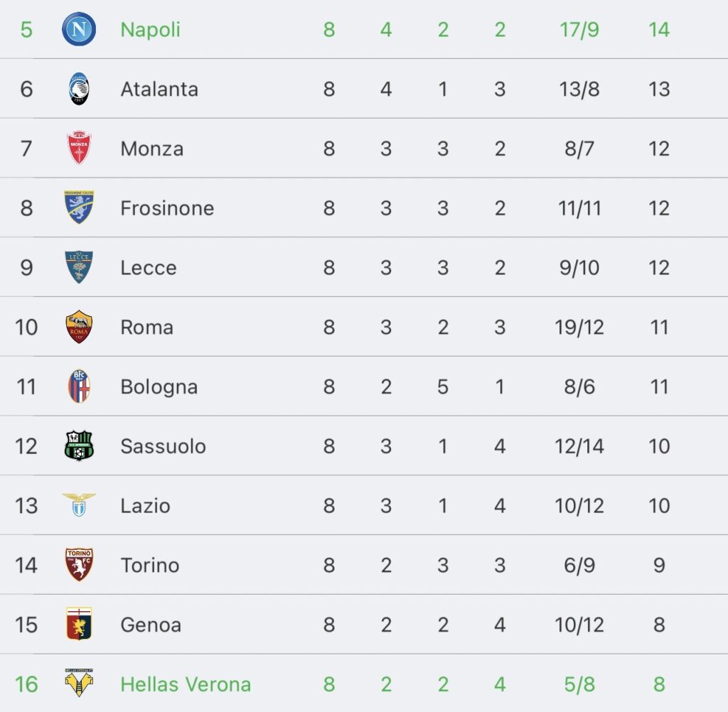Open the Frosinone team name

tap(167, 208)
